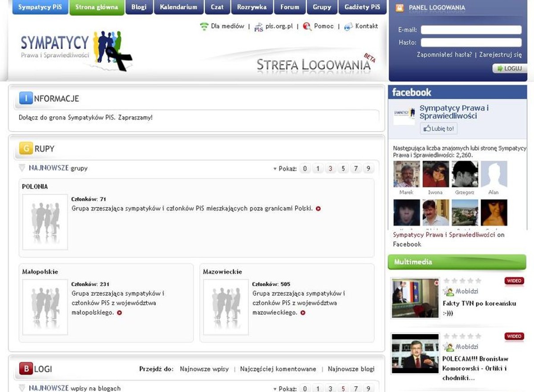Open the Czat tab

pyautogui.click(x=217, y=7)
